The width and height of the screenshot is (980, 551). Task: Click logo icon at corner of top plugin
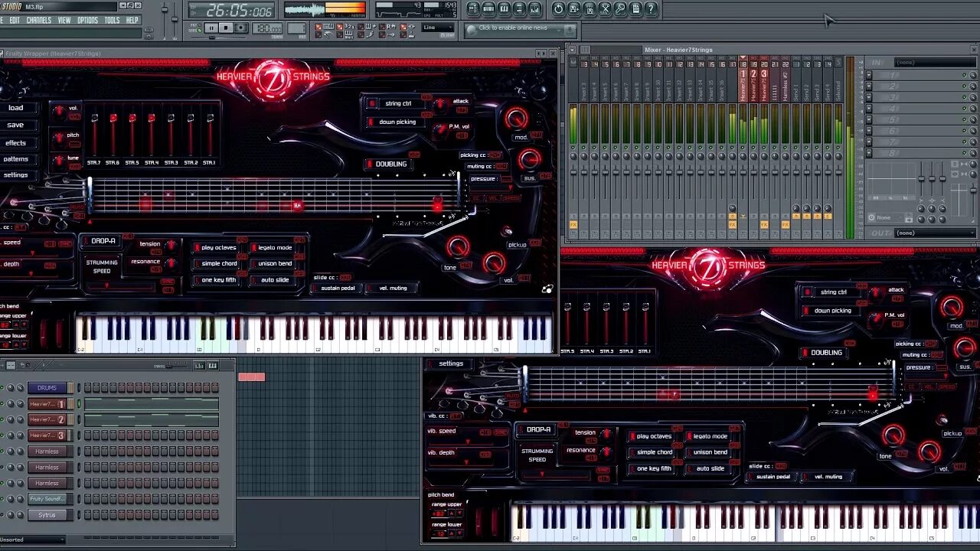click(547, 289)
